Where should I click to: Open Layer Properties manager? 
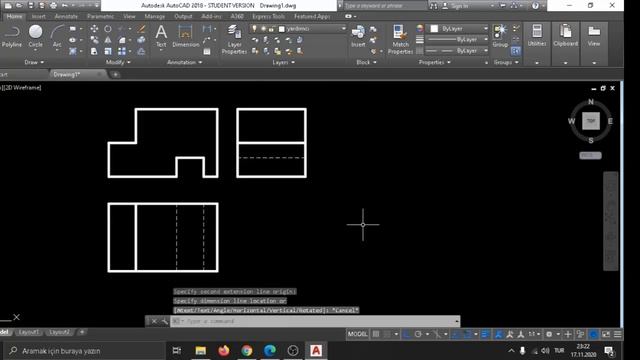[x=234, y=40]
